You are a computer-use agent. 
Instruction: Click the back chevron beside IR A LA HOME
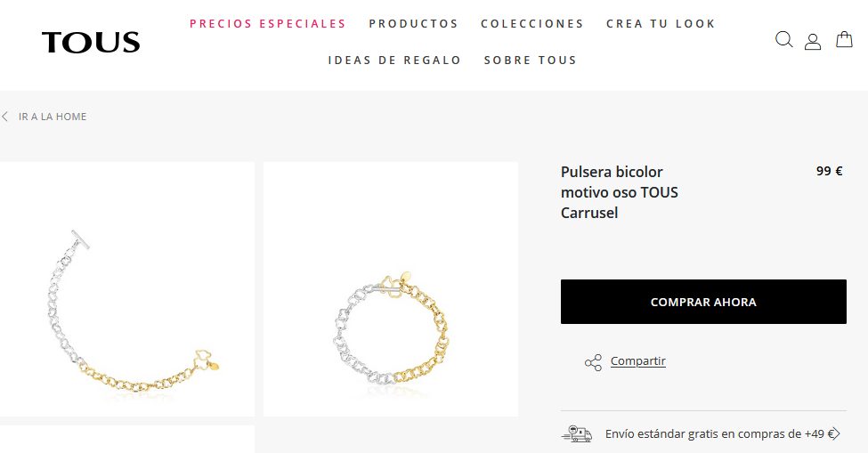point(5,117)
